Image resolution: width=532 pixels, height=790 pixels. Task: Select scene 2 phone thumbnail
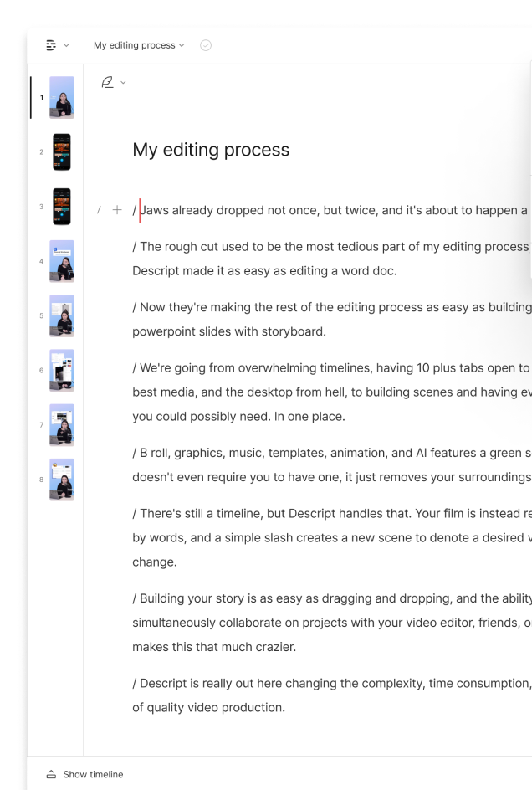[x=61, y=151]
